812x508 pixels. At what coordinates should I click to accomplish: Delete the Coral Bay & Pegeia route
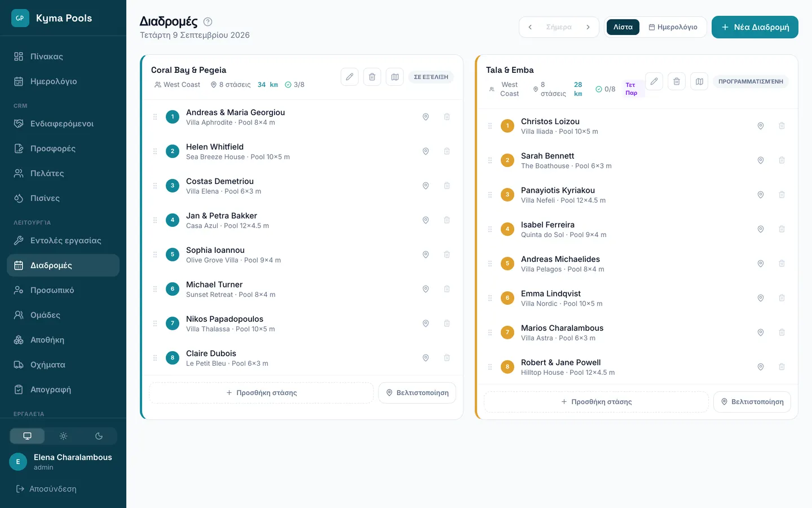tap(372, 77)
